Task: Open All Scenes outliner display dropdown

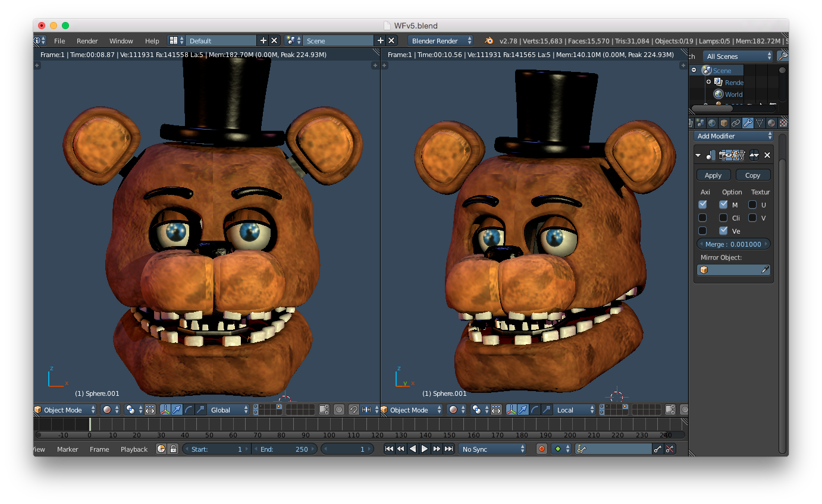Action: point(738,56)
